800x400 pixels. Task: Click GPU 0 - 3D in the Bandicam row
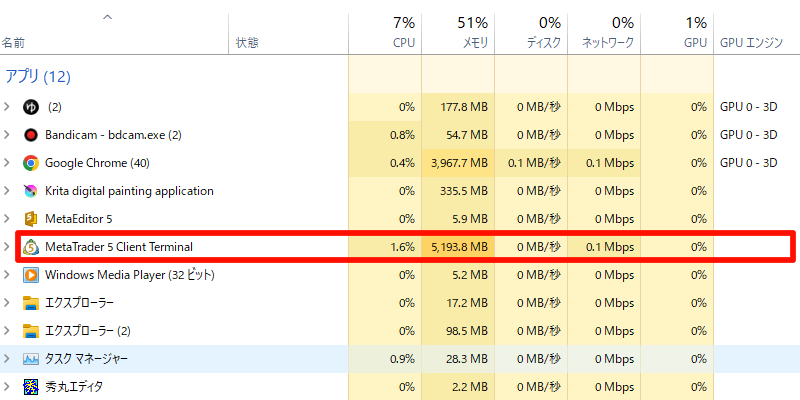coord(748,135)
